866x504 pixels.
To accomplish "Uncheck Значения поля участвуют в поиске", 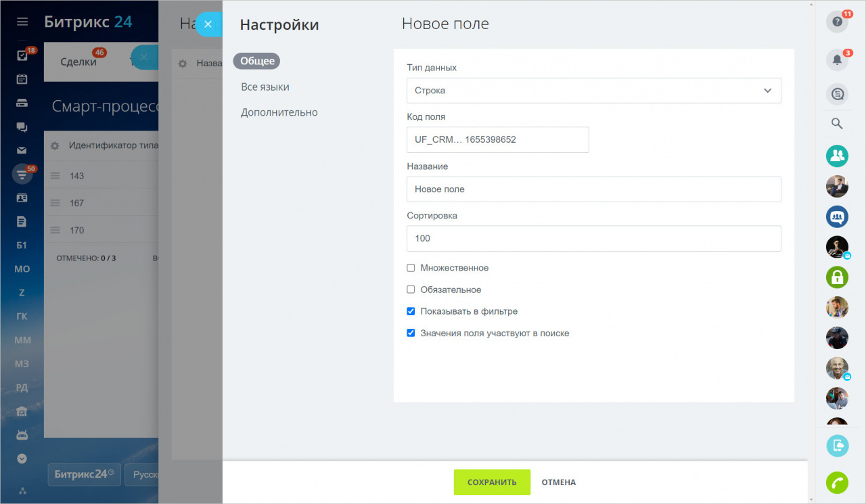I will (x=411, y=333).
